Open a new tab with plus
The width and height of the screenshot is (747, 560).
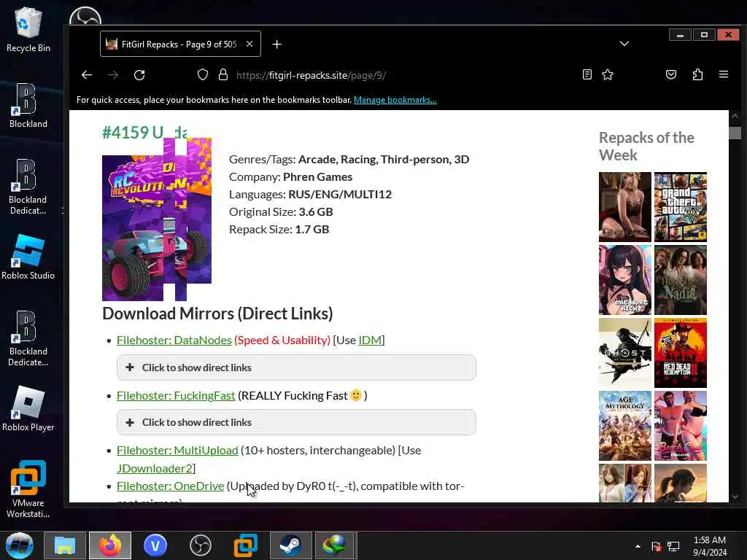[x=276, y=44]
